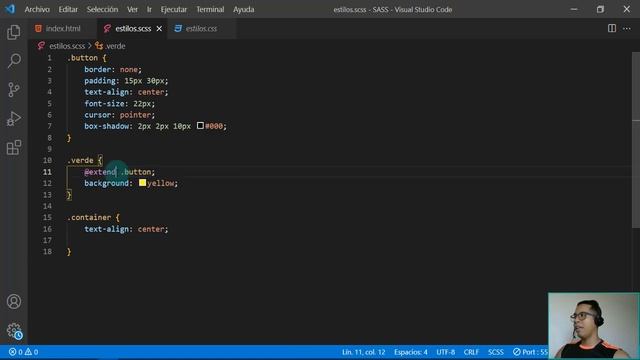Screen dimensions: 640x360
Task: Click the UTF-8 encoding status item
Action: [445, 352]
